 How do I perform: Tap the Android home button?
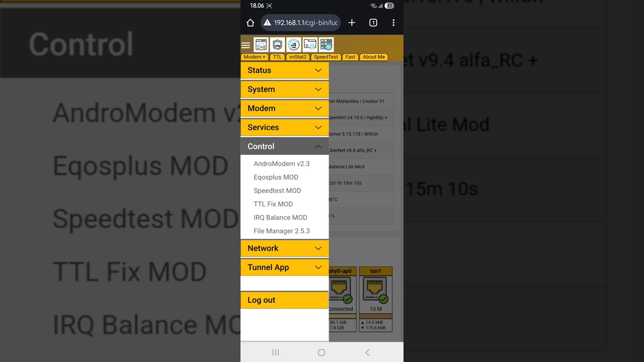pyautogui.click(x=321, y=352)
